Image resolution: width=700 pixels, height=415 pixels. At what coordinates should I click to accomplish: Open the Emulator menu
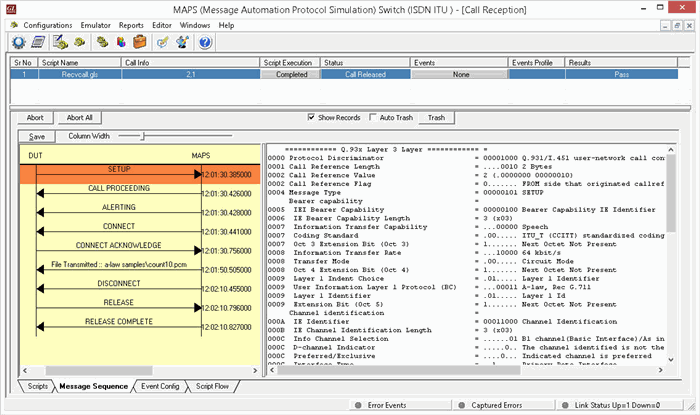tap(96, 25)
